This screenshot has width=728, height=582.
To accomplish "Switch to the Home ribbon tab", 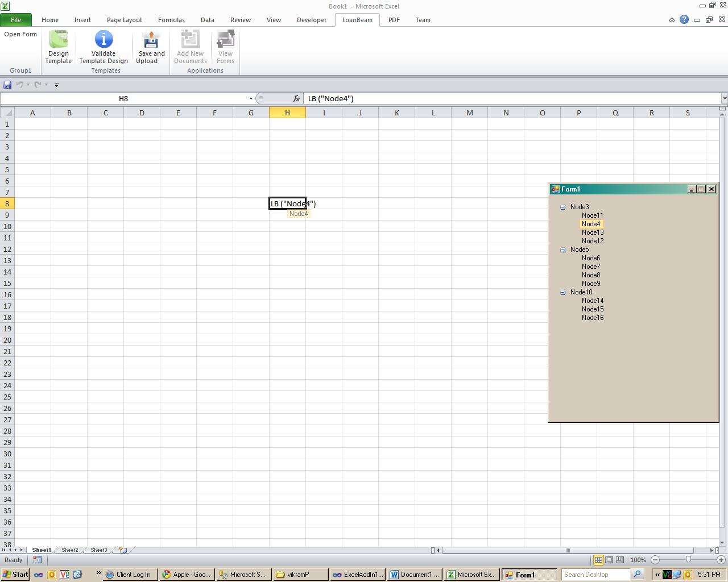I will point(50,20).
